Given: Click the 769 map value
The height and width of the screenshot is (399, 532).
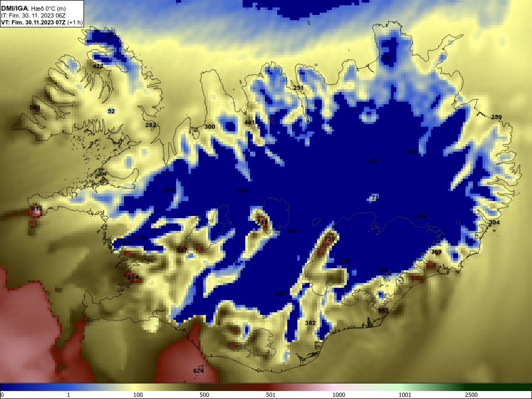Looking at the screenshot, I should pos(436,252).
